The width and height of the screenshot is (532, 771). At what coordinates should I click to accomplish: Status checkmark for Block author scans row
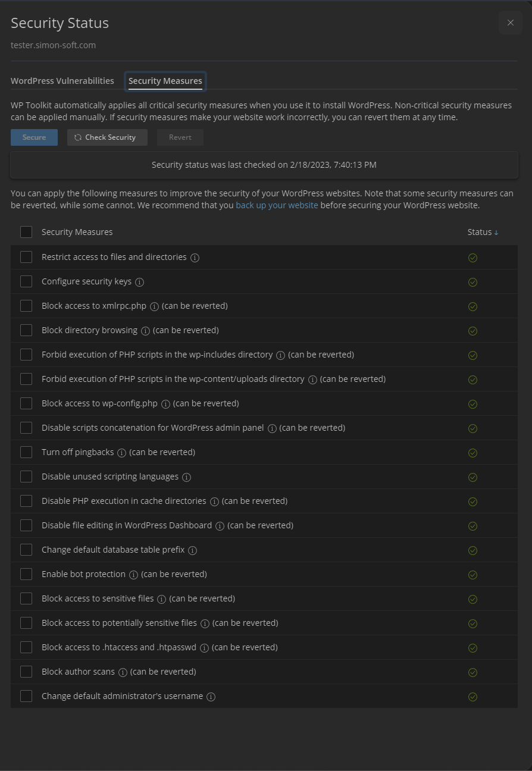473,672
